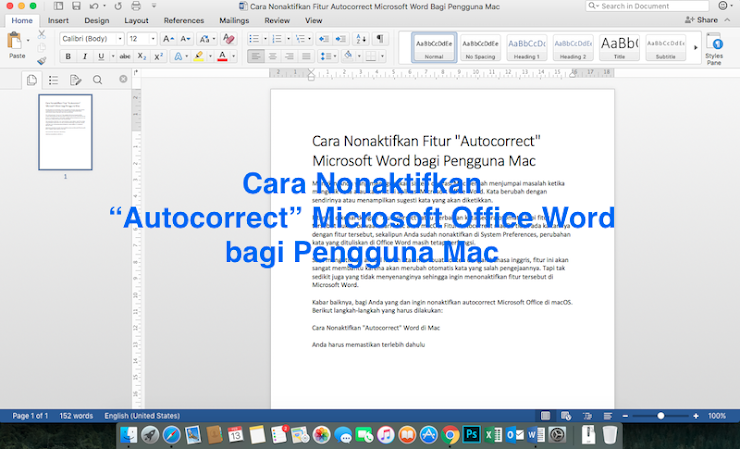
Task: Switch to the References tab
Action: pyautogui.click(x=184, y=20)
